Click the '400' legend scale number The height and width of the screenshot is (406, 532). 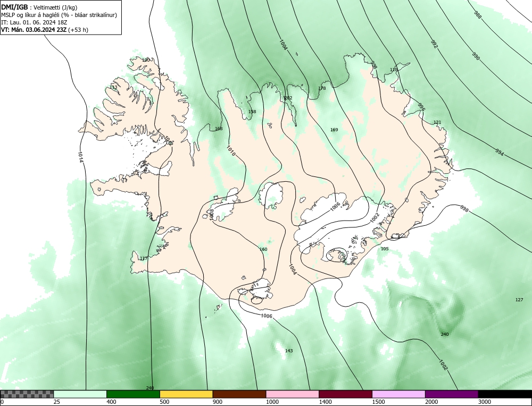(x=111, y=402)
